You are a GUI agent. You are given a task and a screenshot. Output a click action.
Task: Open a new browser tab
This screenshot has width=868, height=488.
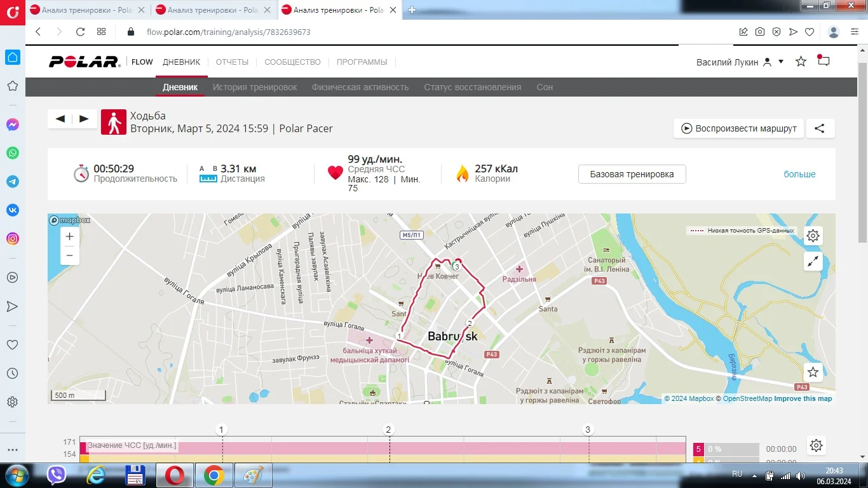pos(412,10)
